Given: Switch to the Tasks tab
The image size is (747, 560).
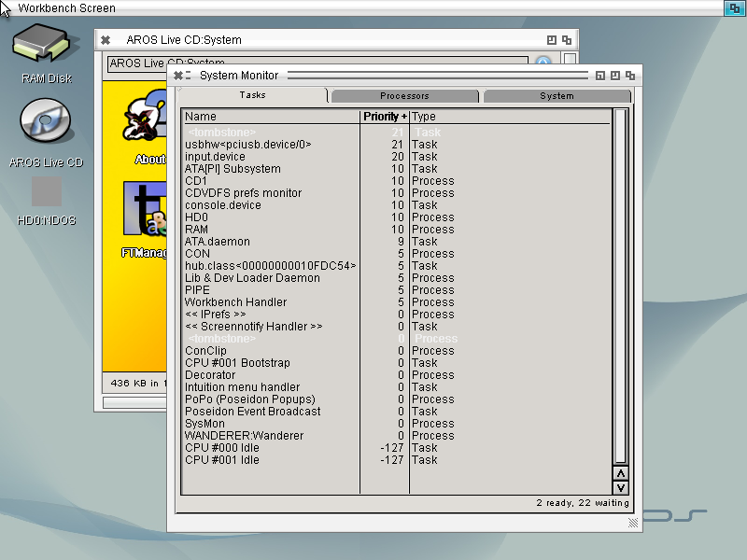Looking at the screenshot, I should (252, 95).
